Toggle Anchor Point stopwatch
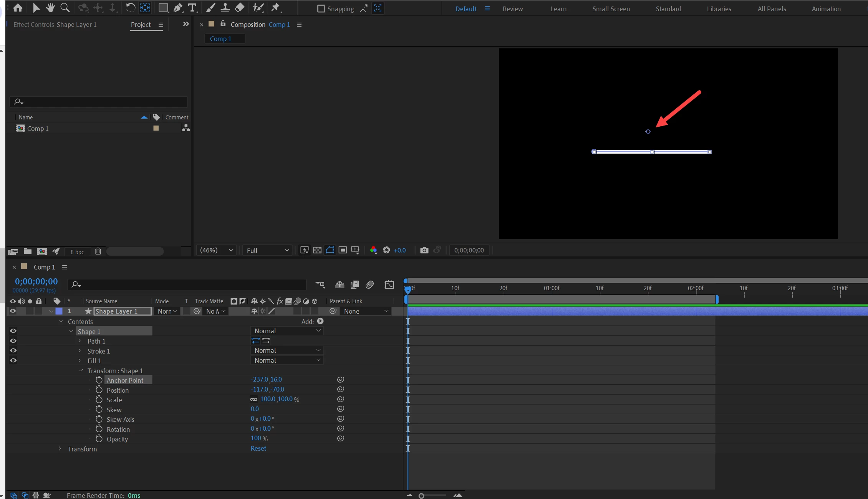This screenshot has height=499, width=868. click(99, 380)
